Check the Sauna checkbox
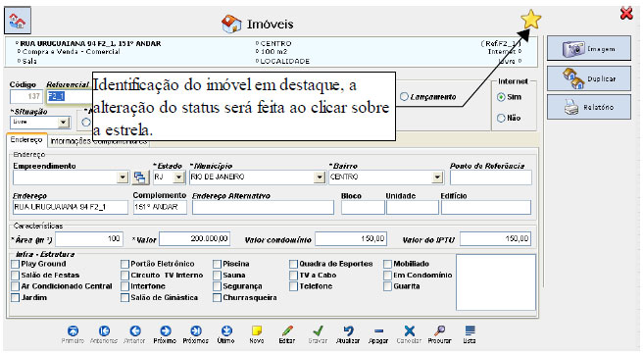This screenshot has height=354, width=644. (218, 276)
